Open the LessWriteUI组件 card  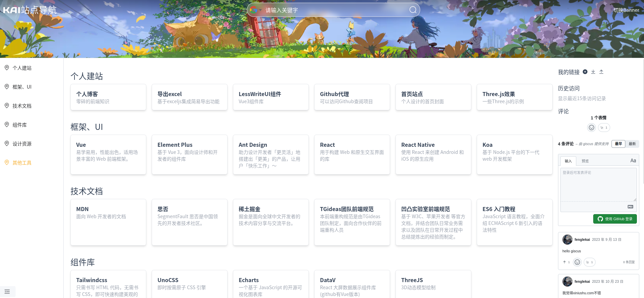pyautogui.click(x=271, y=97)
